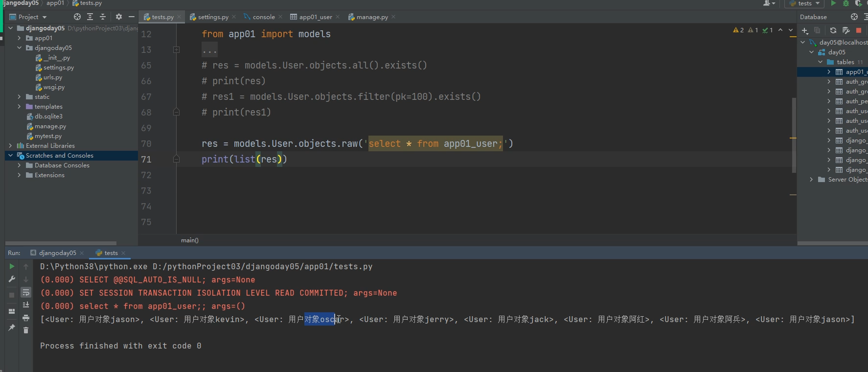Screen dimensions: 868x372
Task: Enable scroll to end of output
Action: (26, 305)
